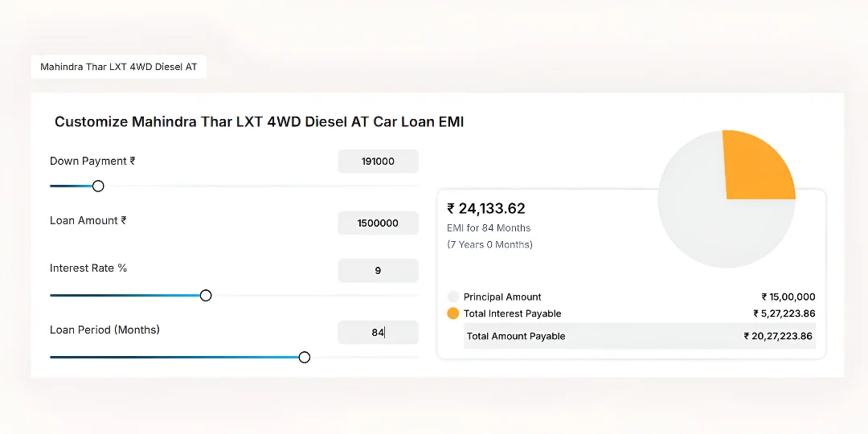The height and width of the screenshot is (434, 868).
Task: Click the Interest Rate slider handle
Action: (x=206, y=296)
